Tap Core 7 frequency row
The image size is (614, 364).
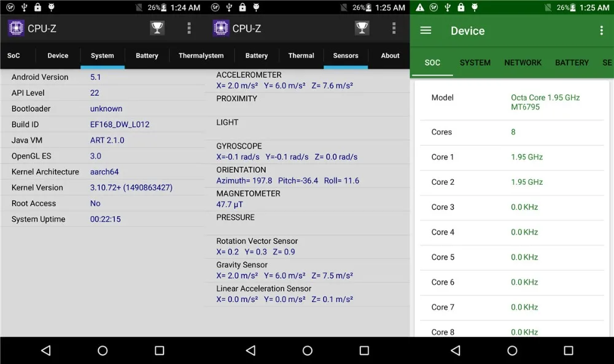[512, 308]
